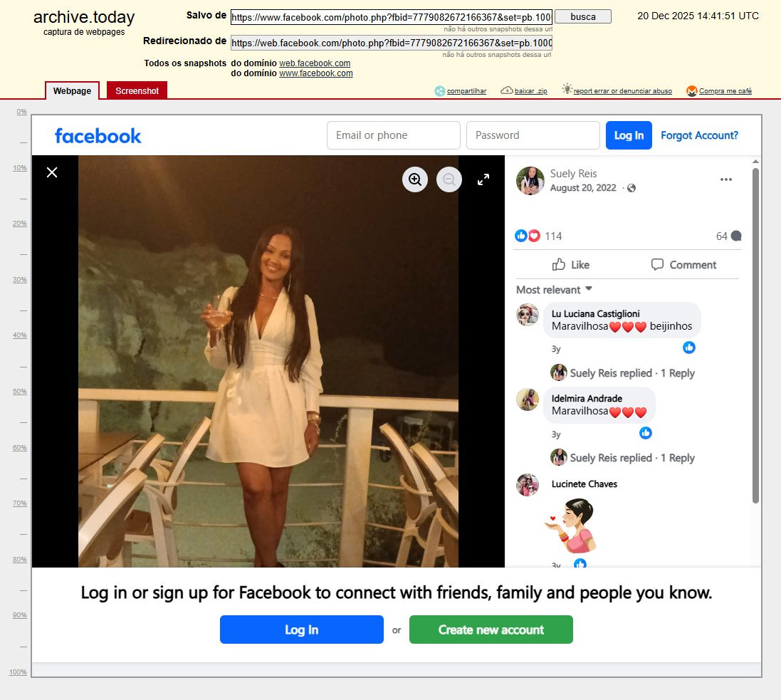
Task: Close the photo viewer with the X icon
Action: [x=52, y=172]
